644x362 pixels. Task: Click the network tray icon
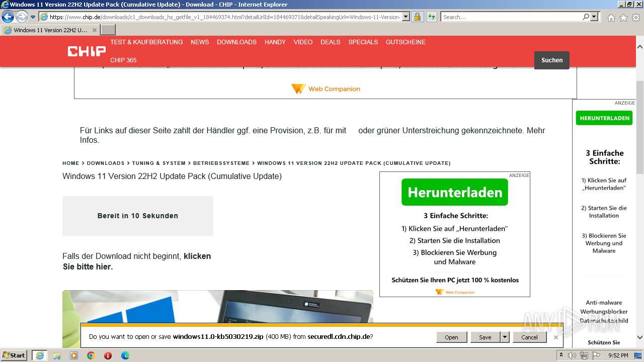click(x=584, y=355)
